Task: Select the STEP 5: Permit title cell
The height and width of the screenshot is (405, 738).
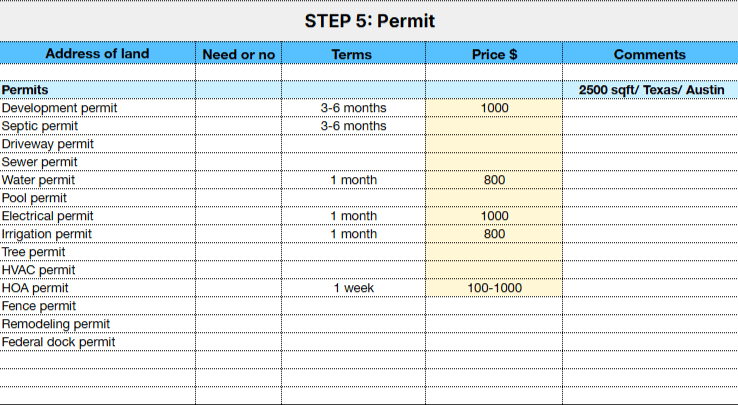Action: [x=369, y=21]
